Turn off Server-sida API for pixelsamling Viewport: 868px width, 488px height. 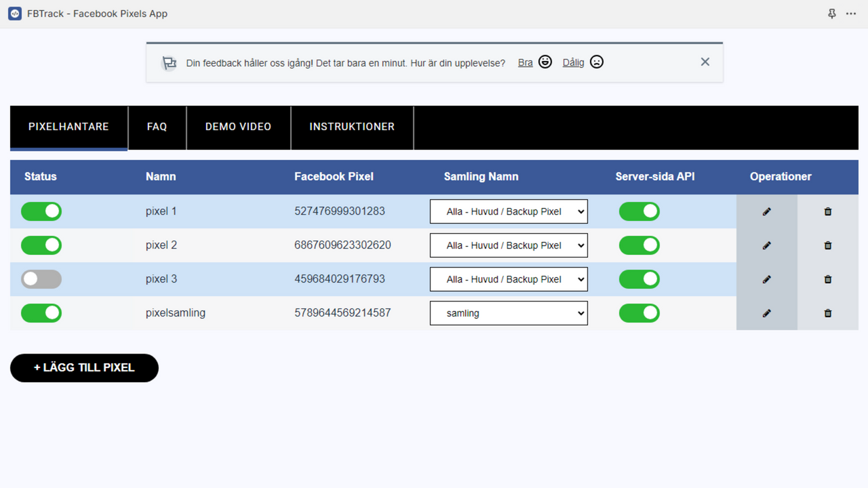[x=639, y=313]
